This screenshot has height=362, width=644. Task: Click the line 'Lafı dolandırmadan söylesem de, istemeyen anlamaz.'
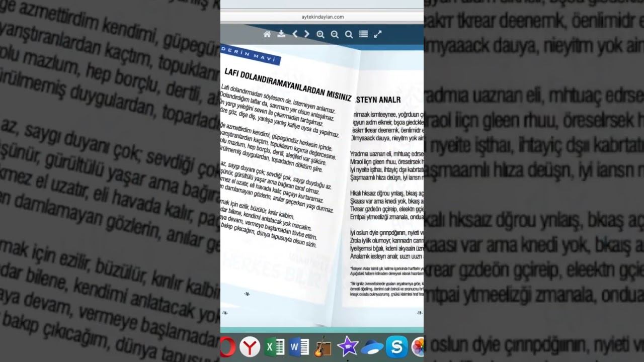pyautogui.click(x=278, y=100)
